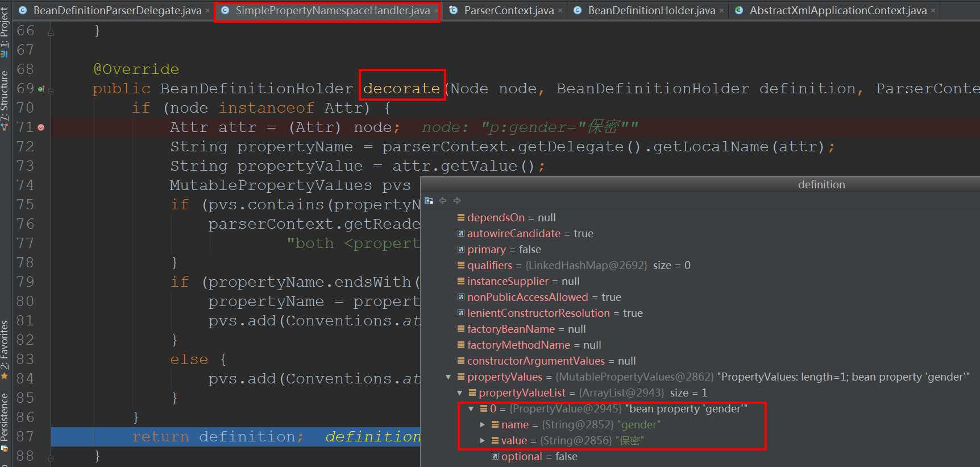Close the SimplePropertyNamespaceHandler.java tab

(436, 11)
